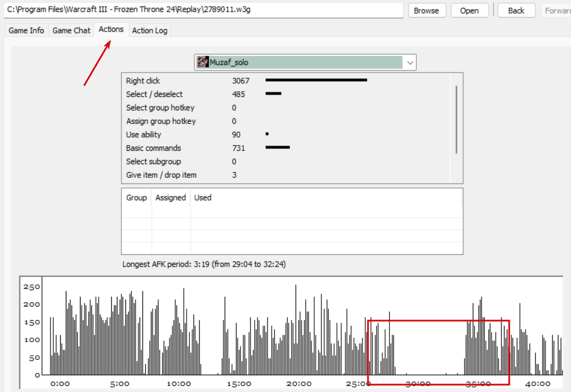Click the 20:00 label on graph axis
The height and width of the screenshot is (392, 571).
pyautogui.click(x=299, y=384)
